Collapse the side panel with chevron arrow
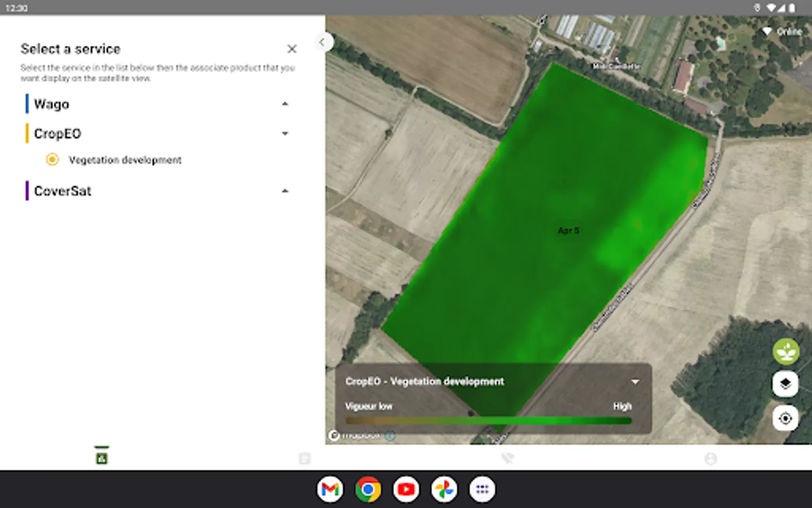 tap(322, 42)
